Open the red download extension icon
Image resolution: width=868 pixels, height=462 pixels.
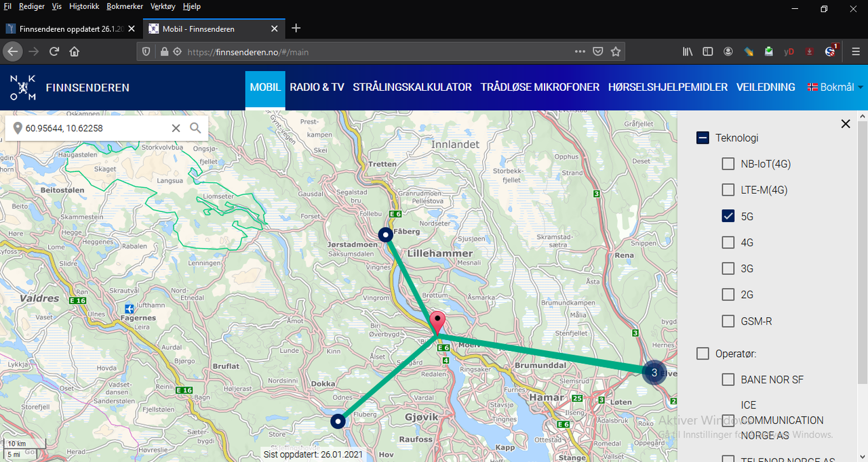pos(809,51)
